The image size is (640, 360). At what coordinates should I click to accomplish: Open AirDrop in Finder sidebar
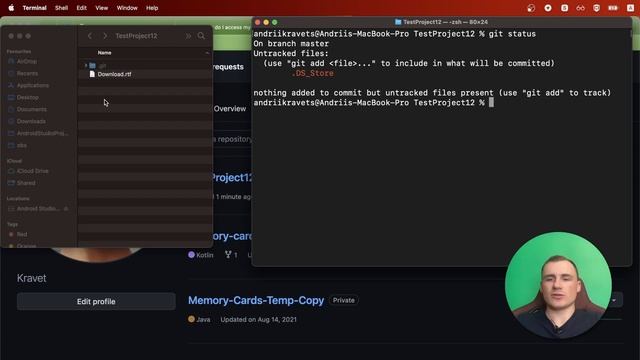coord(27,61)
